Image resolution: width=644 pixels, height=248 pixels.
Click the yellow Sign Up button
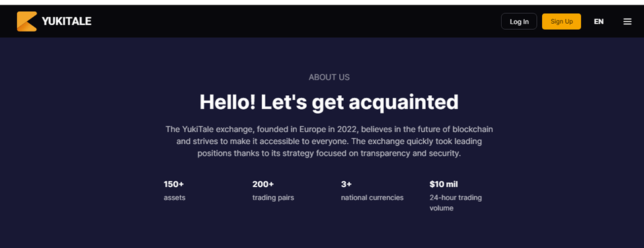(x=561, y=21)
